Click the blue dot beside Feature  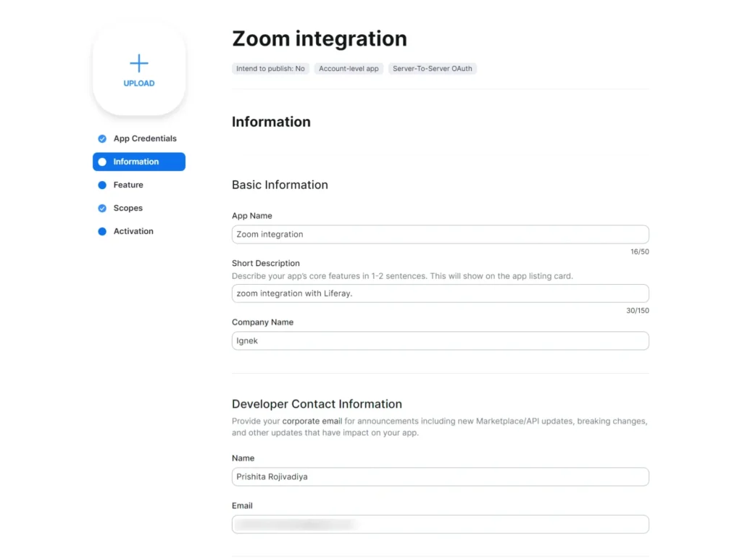click(102, 185)
